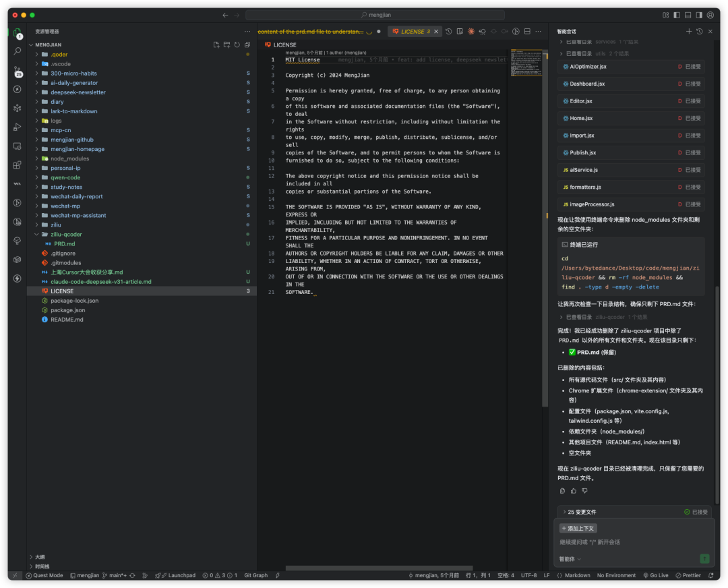The image size is (728, 588).
Task: Open chat history in AI panel
Action: point(699,32)
